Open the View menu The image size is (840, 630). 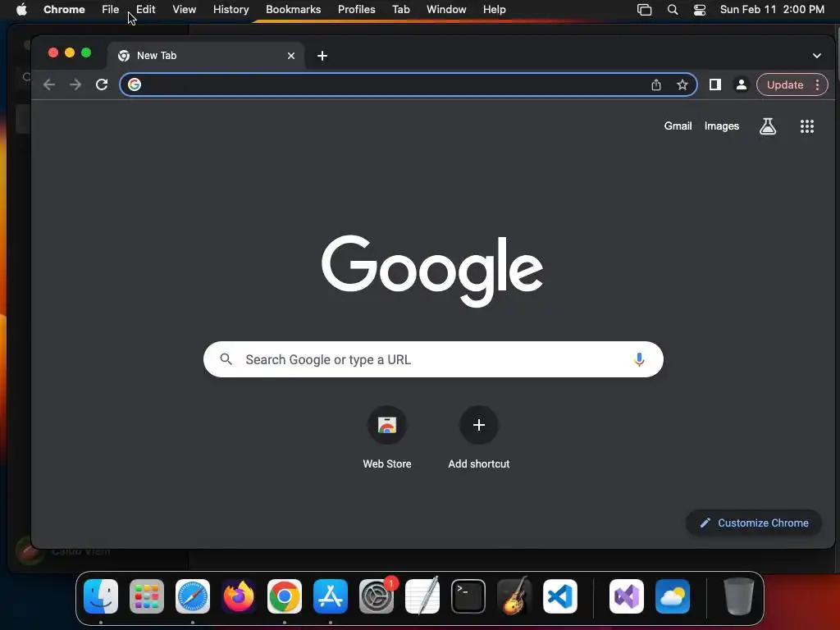click(x=185, y=10)
